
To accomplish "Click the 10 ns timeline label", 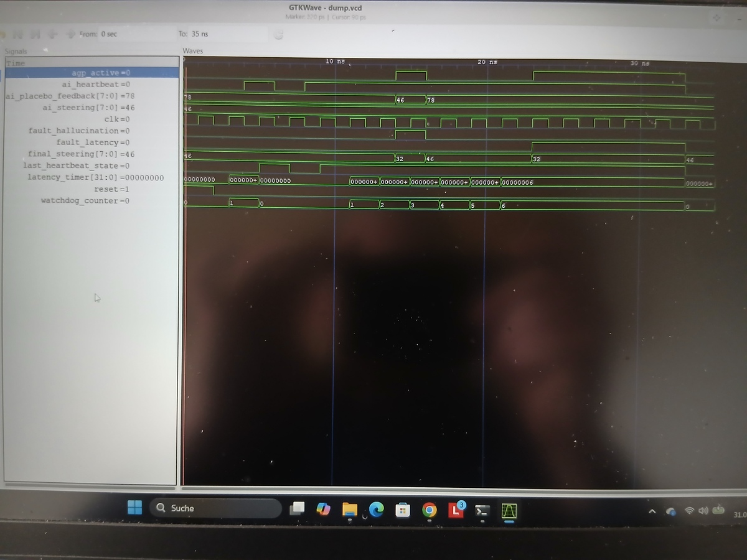I will [x=335, y=62].
